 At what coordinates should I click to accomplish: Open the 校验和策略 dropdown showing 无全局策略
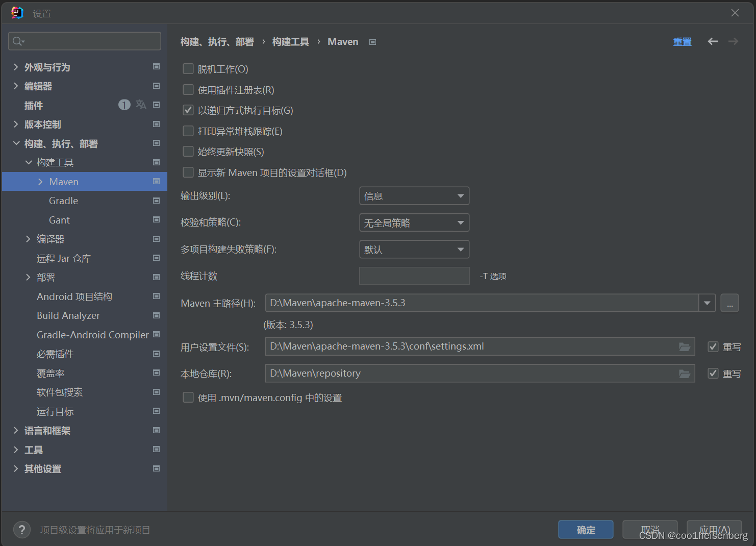(414, 223)
